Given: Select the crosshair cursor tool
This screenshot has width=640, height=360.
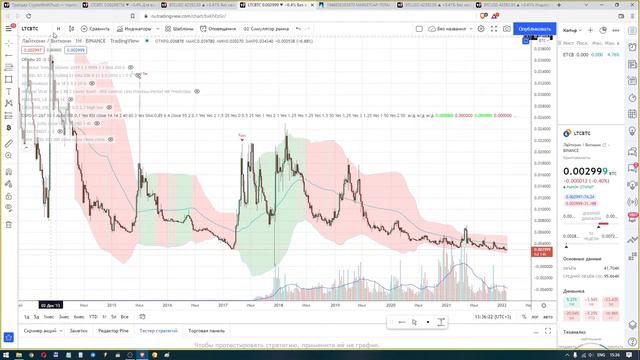Looking at the screenshot, I should 9,43.
